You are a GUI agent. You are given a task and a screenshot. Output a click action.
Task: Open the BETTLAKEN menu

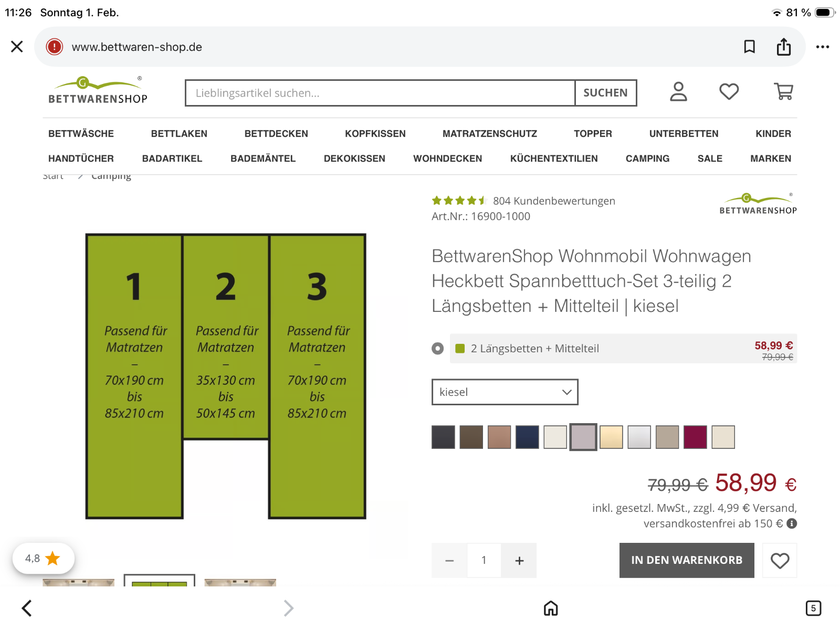179,134
